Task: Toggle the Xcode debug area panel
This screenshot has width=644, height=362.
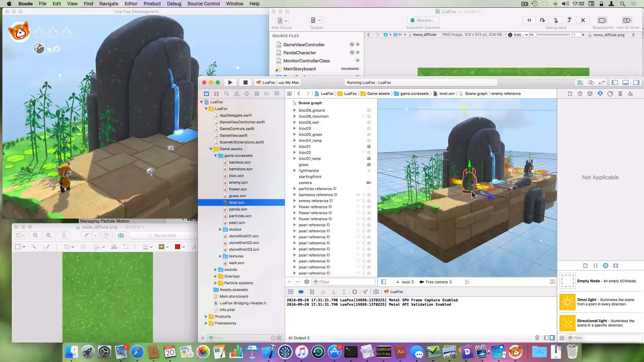Action: click(x=626, y=82)
